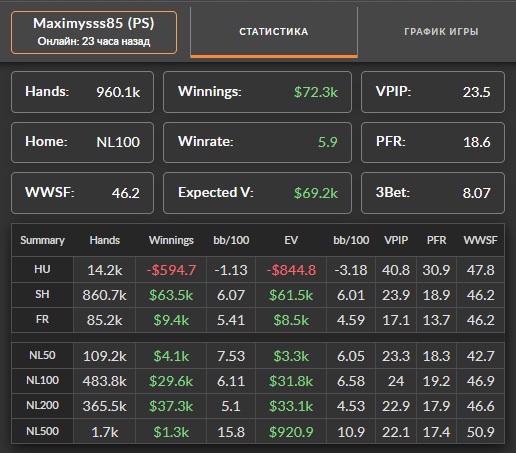The width and height of the screenshot is (516, 453).
Task: Select the FR row label
Action: [42, 320]
